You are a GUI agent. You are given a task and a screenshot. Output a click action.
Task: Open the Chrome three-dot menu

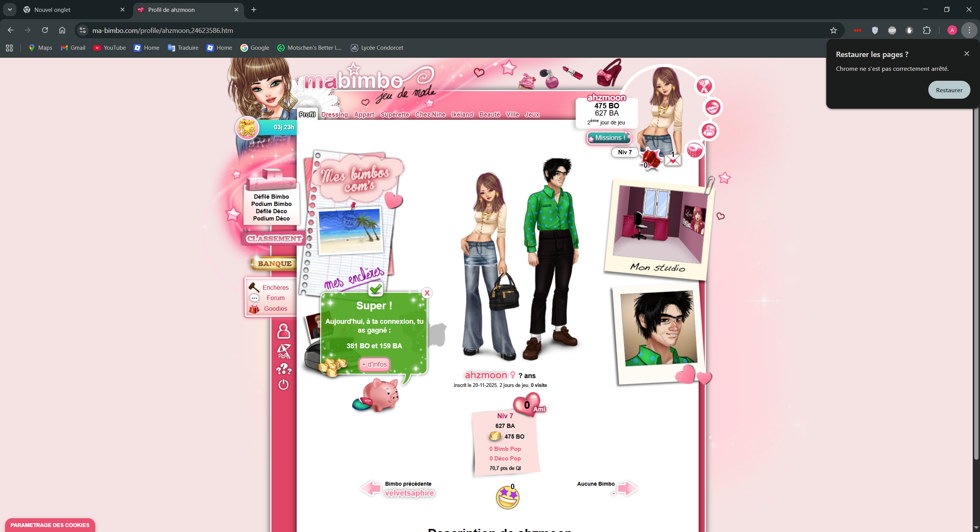pos(969,30)
